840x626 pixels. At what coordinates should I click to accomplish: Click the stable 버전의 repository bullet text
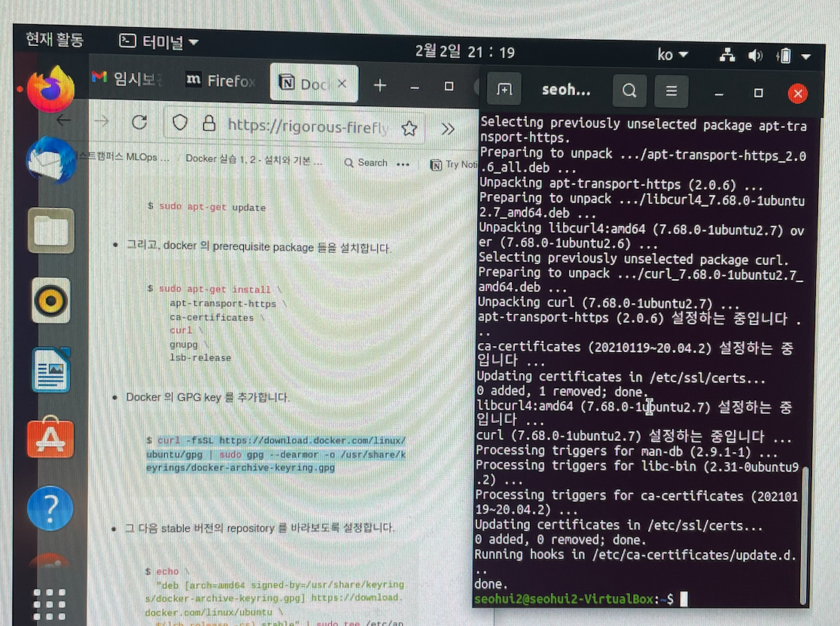260,528
